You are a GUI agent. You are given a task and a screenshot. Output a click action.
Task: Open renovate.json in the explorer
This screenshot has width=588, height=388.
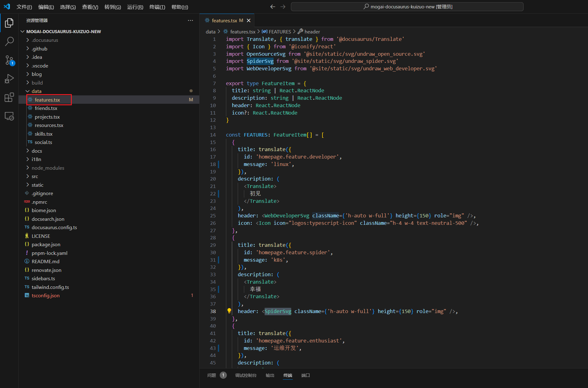(46, 270)
